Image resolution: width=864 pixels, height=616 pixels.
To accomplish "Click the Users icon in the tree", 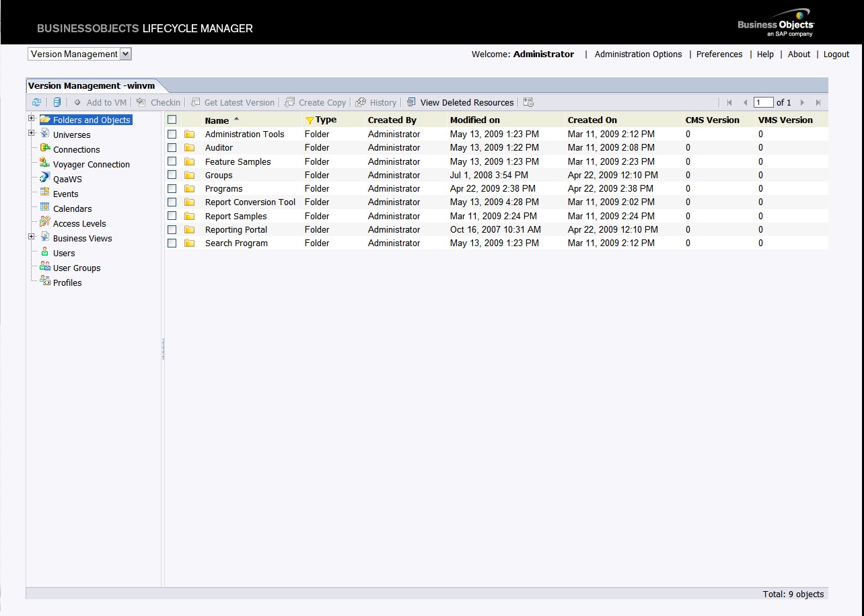I will (x=44, y=252).
